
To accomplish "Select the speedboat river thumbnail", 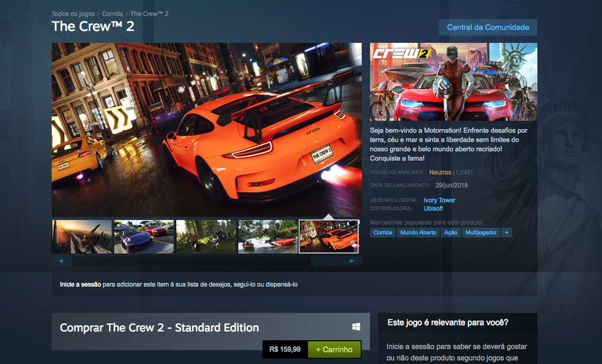I will [x=268, y=237].
